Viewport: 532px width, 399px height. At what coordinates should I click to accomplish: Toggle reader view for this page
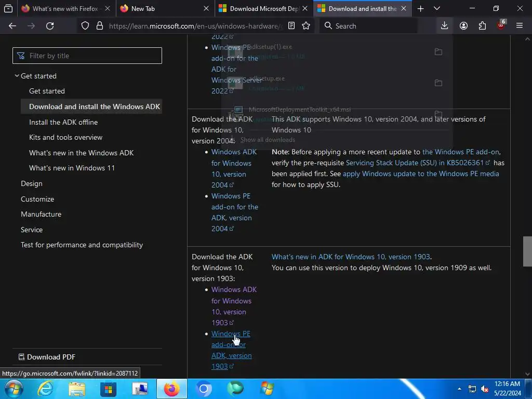(291, 26)
